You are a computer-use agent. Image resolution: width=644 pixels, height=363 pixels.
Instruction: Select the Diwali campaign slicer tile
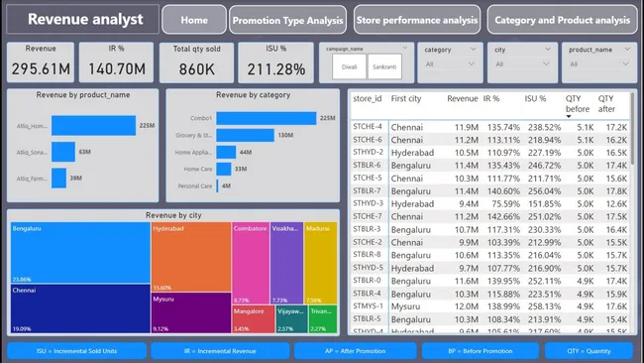point(349,66)
